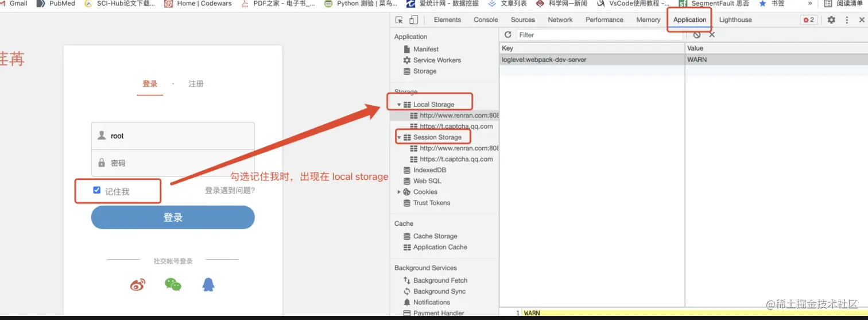
Task: Select t.captcha.qq.com under Local Storage
Action: pyautogui.click(x=451, y=126)
